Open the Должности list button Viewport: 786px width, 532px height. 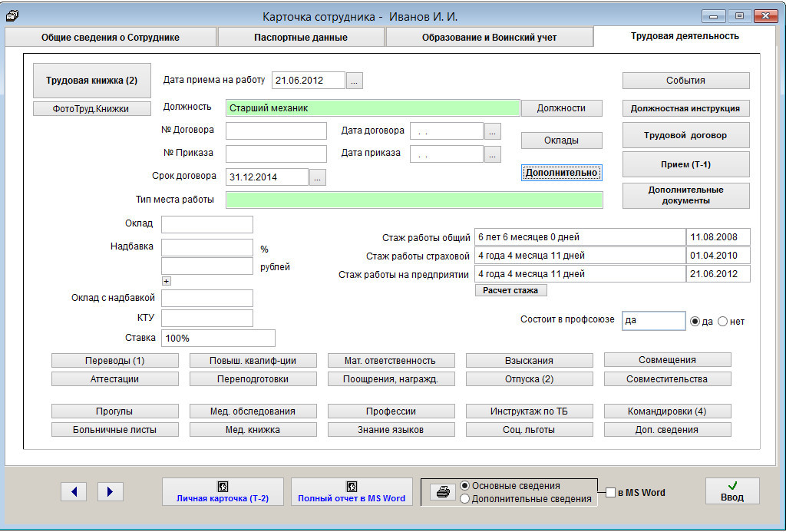point(561,108)
